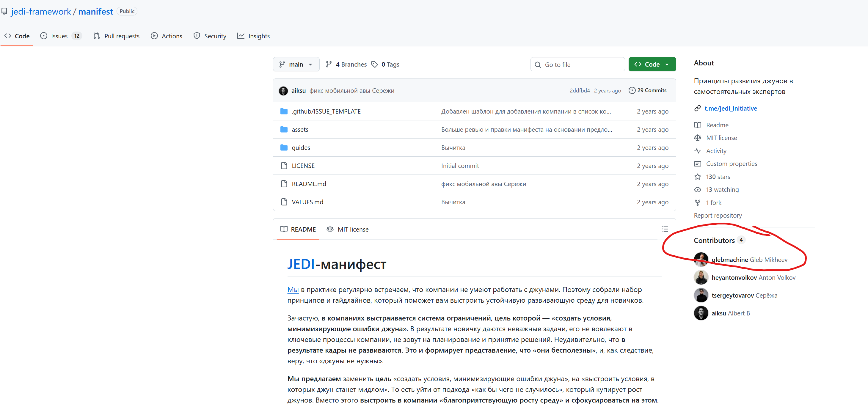Click heyantonvolkov's avatar
Viewport: 868px width, 407px height.
point(701,278)
